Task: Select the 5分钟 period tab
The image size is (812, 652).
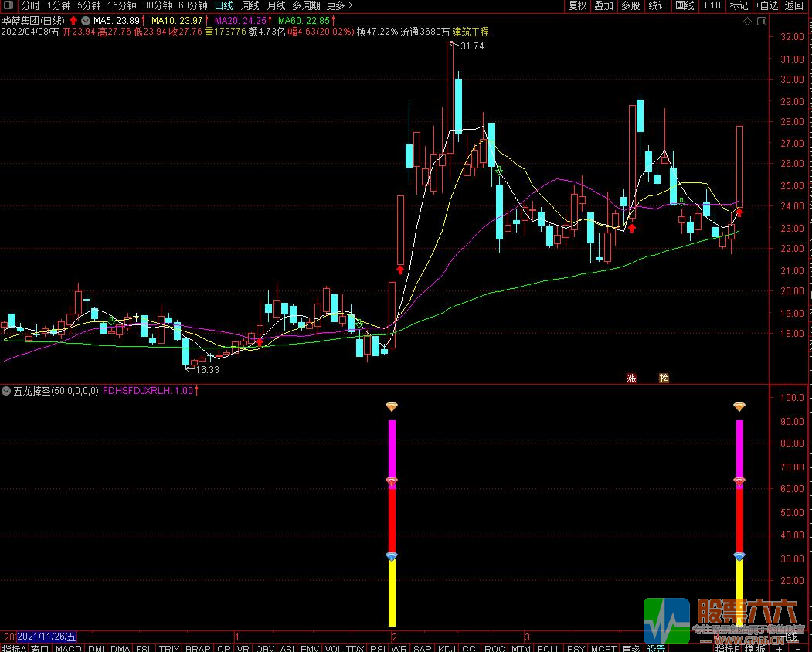Action: coord(89,5)
